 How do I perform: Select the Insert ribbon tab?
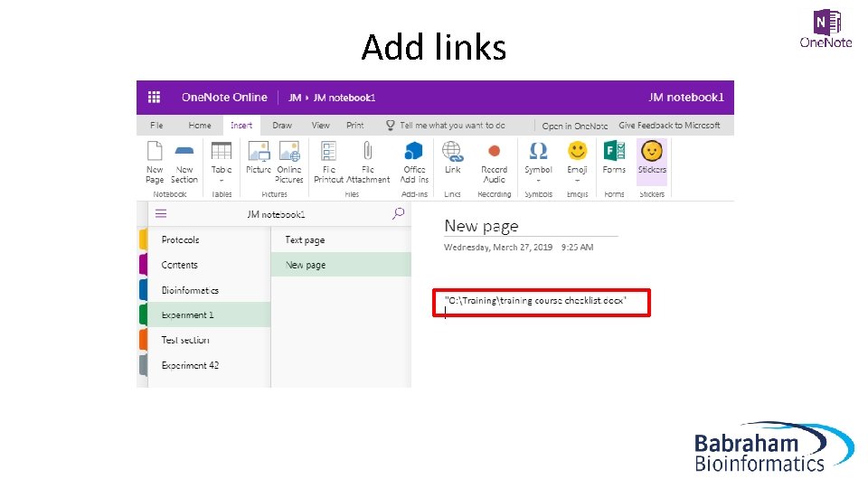pos(241,126)
